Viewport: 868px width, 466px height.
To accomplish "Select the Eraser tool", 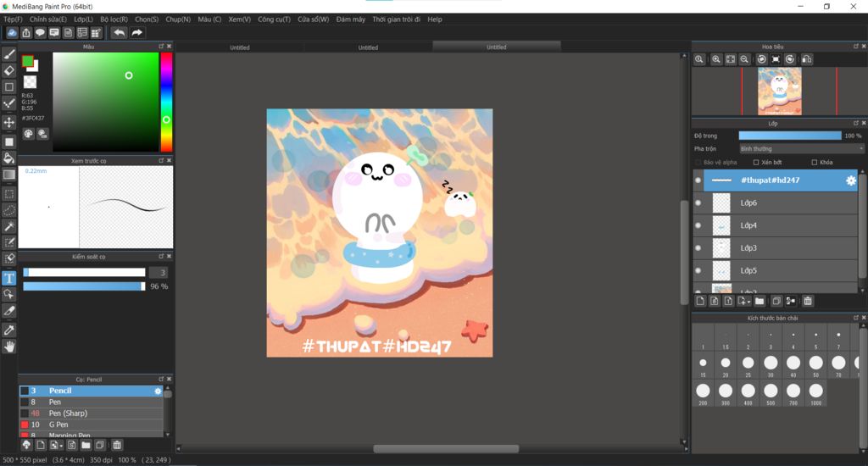I will 8,70.
